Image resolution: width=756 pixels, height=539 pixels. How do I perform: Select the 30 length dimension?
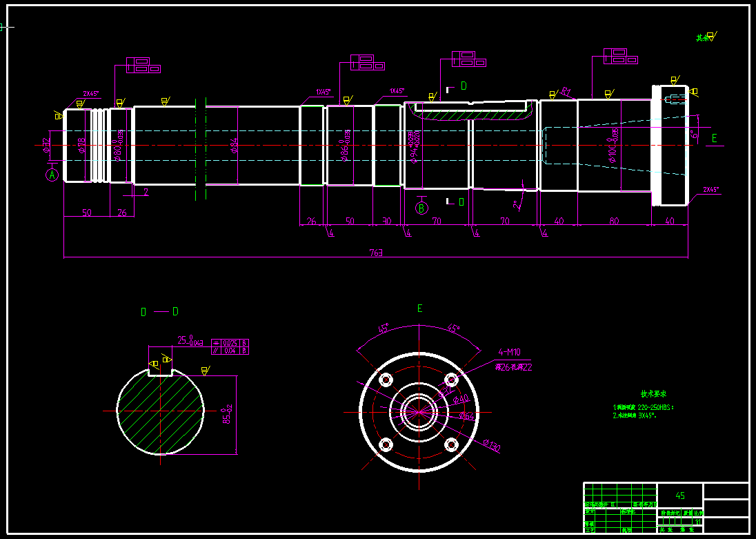point(387,221)
